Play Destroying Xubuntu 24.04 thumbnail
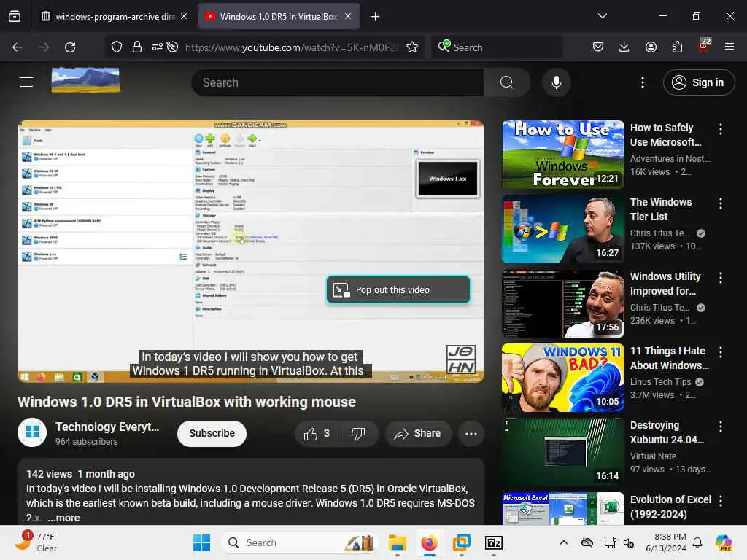The width and height of the screenshot is (747, 560). [x=562, y=452]
